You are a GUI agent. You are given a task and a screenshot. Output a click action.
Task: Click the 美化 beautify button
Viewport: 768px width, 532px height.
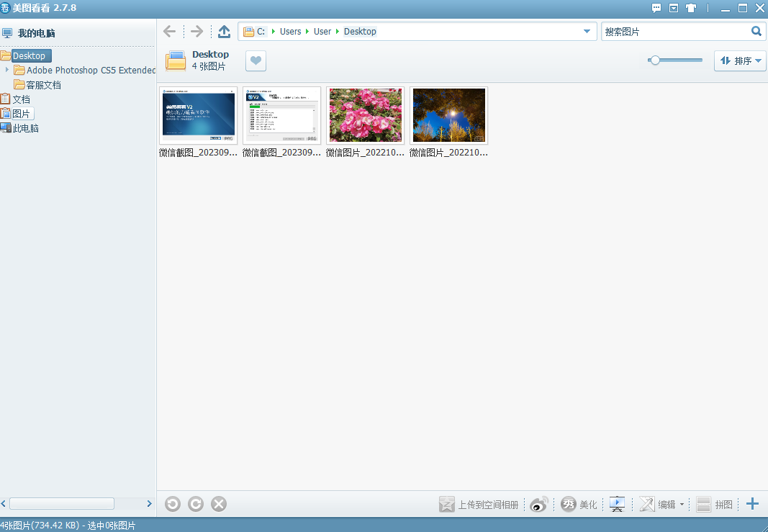[579, 504]
